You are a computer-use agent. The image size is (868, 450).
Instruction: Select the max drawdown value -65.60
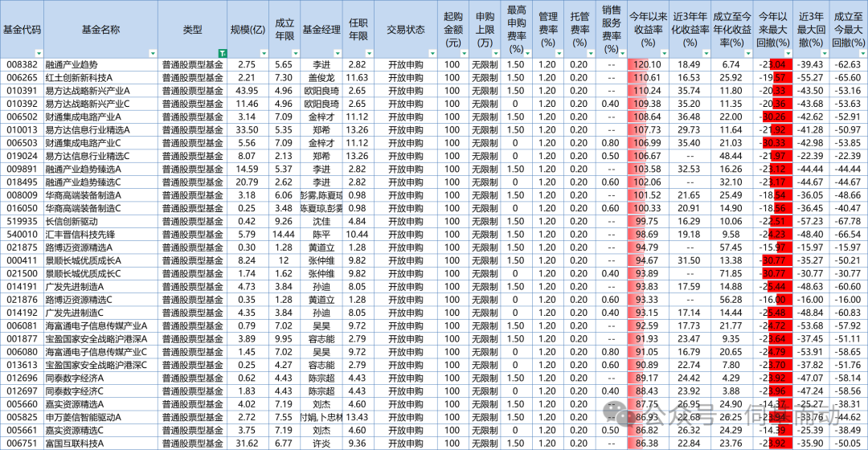[848, 78]
